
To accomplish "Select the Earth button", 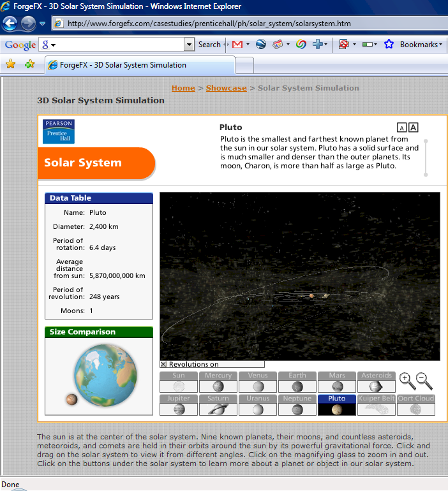I will point(297,382).
